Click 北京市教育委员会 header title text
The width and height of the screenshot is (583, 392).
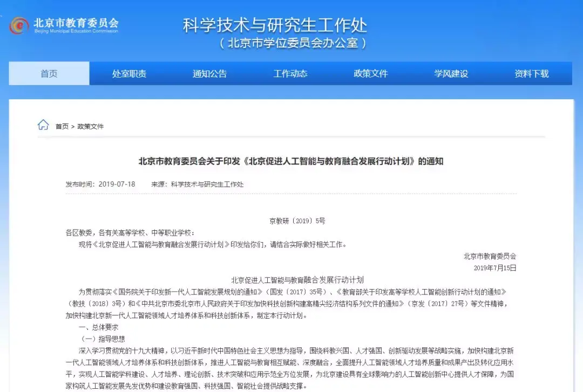coord(76,23)
